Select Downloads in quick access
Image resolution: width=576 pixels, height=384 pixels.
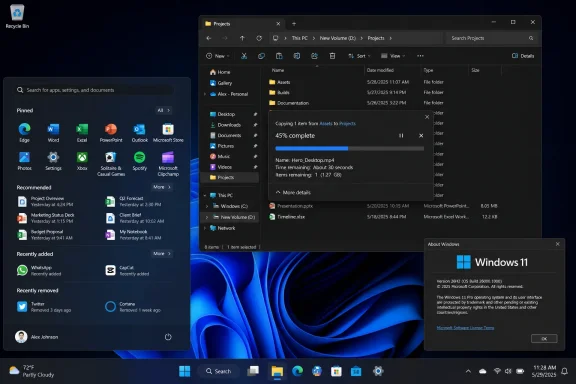(x=230, y=125)
